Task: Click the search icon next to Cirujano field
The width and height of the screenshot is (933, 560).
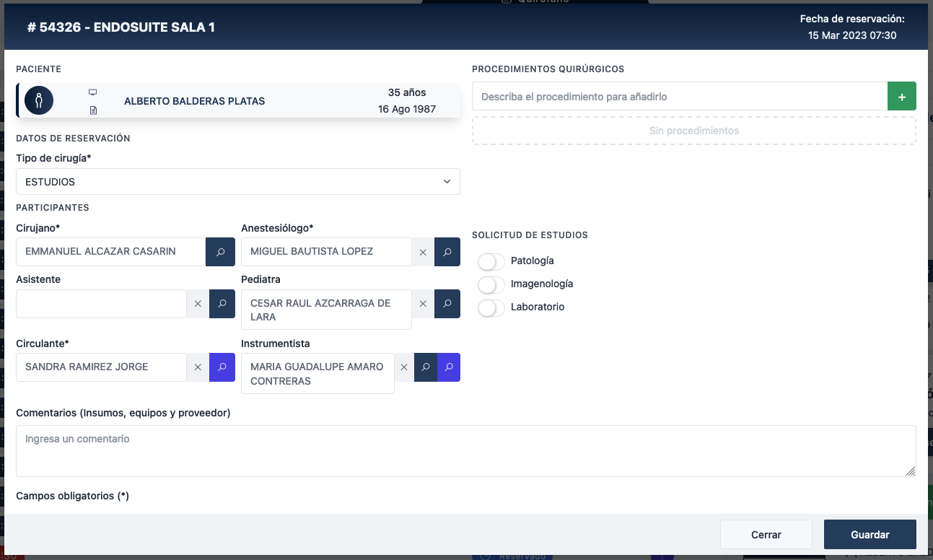Action: point(219,252)
